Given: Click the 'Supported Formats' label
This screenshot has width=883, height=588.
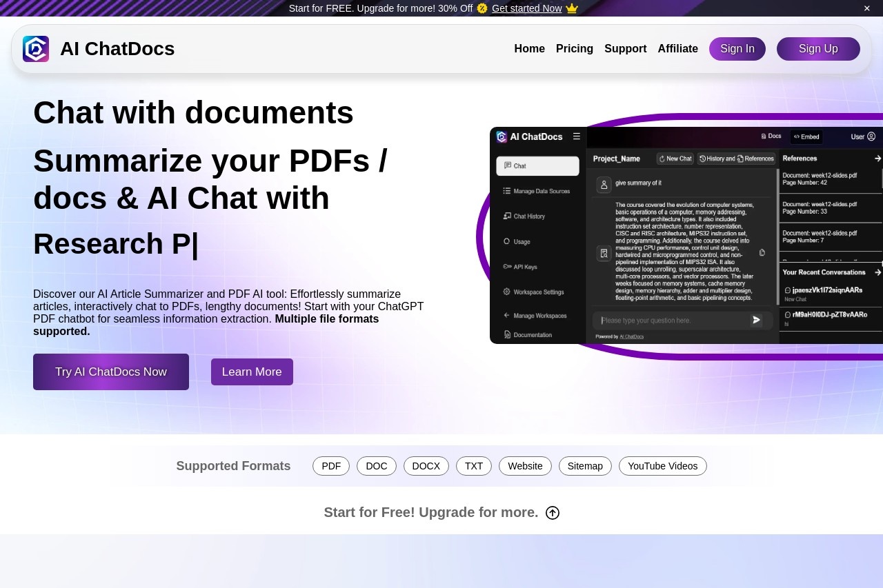Looking at the screenshot, I should (233, 466).
